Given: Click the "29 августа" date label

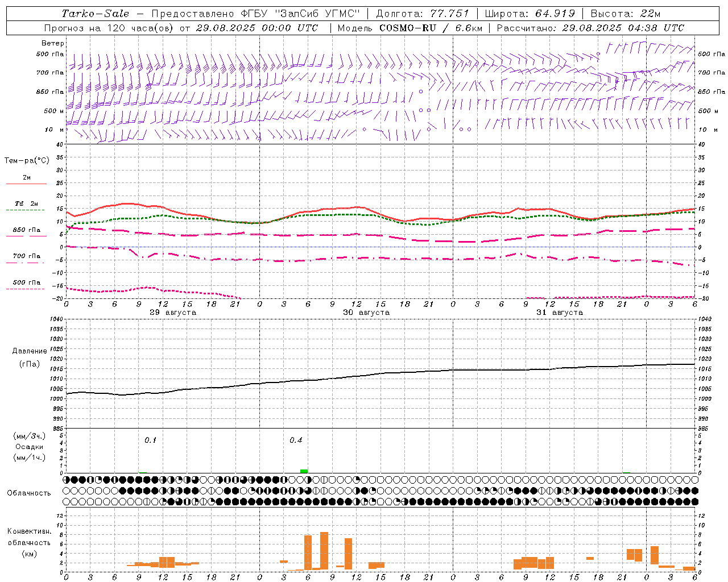Looking at the screenshot, I should tap(173, 313).
